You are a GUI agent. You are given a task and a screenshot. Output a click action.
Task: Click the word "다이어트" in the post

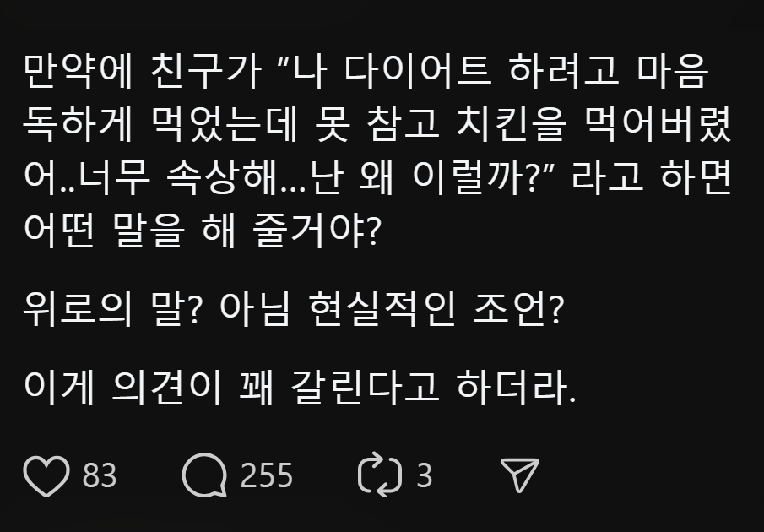point(418,72)
